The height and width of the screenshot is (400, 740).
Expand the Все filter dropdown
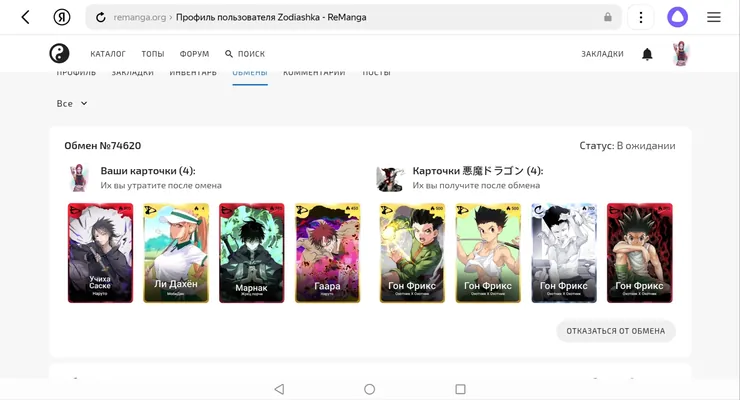(72, 103)
